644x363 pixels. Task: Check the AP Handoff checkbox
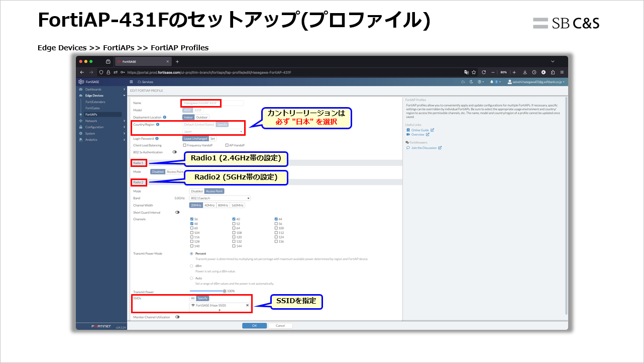227,145
